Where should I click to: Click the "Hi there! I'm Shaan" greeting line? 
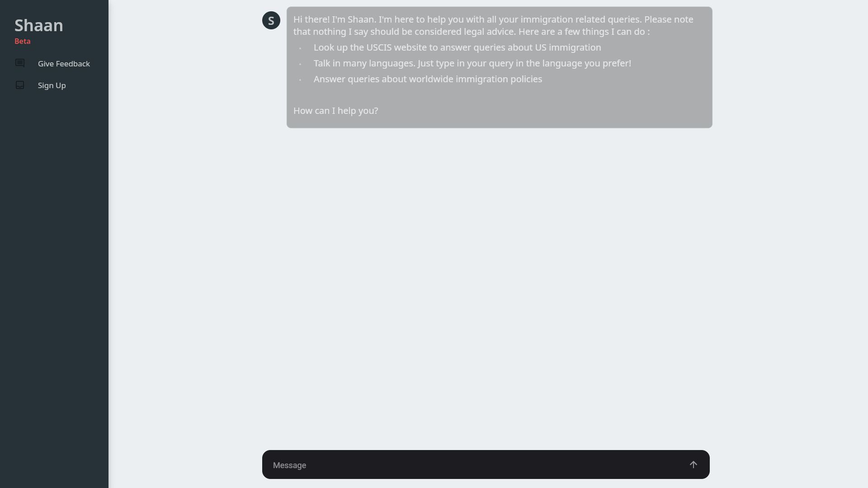point(493,19)
